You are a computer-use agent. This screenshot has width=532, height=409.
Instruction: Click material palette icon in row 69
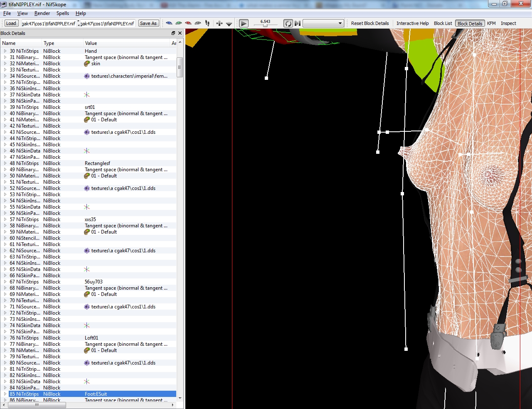pos(87,294)
